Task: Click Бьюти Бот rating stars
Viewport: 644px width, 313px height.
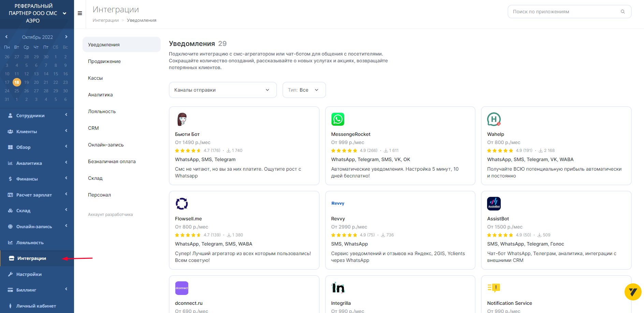Action: pos(188,151)
